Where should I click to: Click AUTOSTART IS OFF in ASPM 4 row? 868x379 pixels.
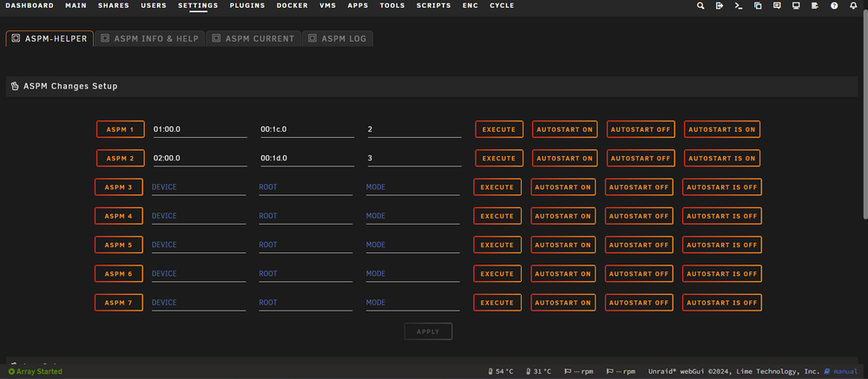[x=722, y=216]
